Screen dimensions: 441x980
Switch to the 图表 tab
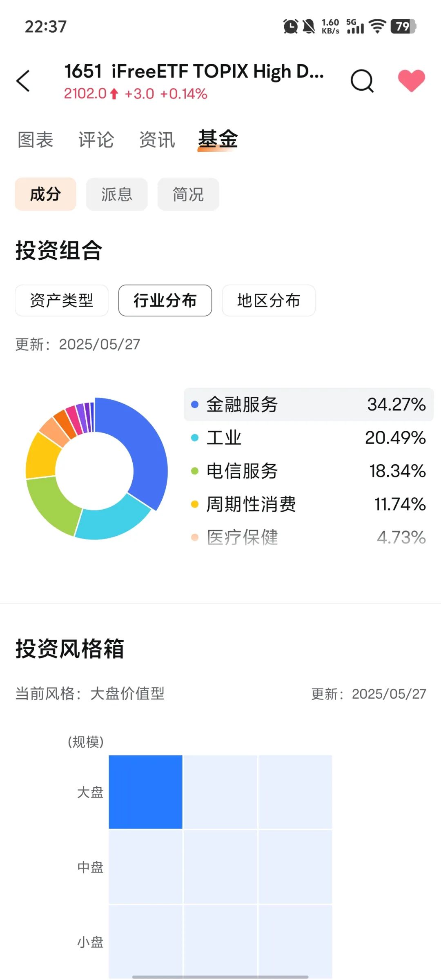pyautogui.click(x=36, y=140)
